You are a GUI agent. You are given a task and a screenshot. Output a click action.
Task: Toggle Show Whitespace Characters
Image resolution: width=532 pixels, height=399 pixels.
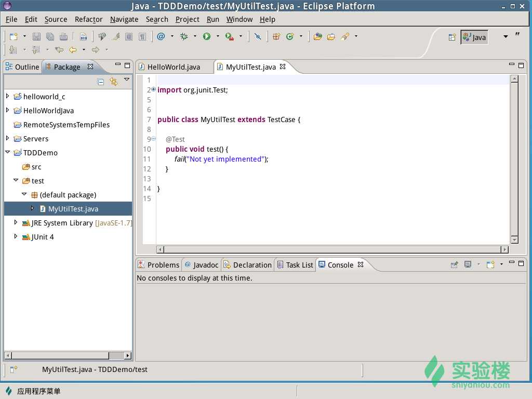click(142, 36)
